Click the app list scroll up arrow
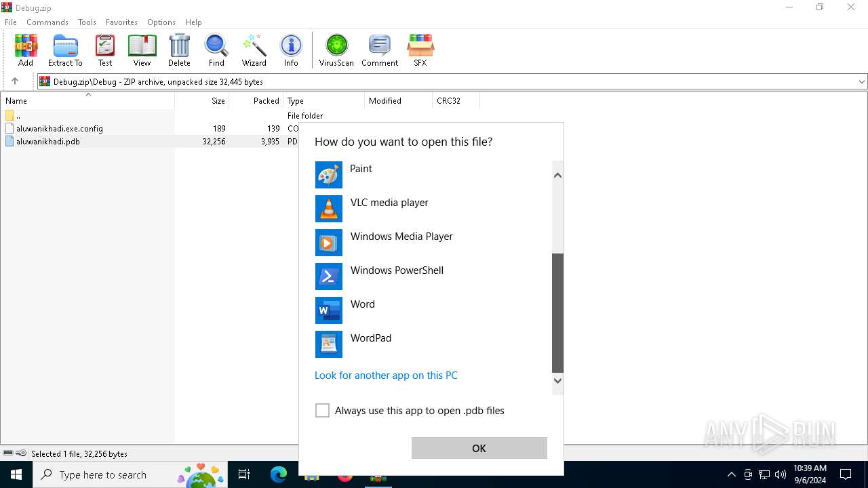The width and height of the screenshot is (868, 488). click(557, 175)
